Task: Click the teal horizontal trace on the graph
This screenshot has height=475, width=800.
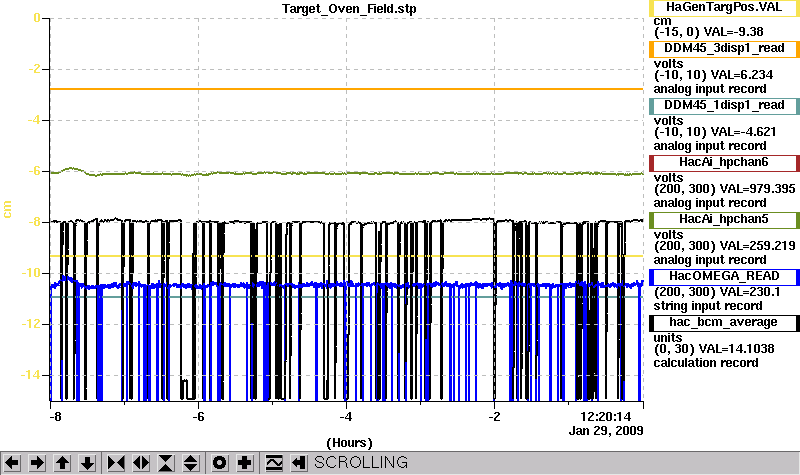Action: tap(347, 297)
